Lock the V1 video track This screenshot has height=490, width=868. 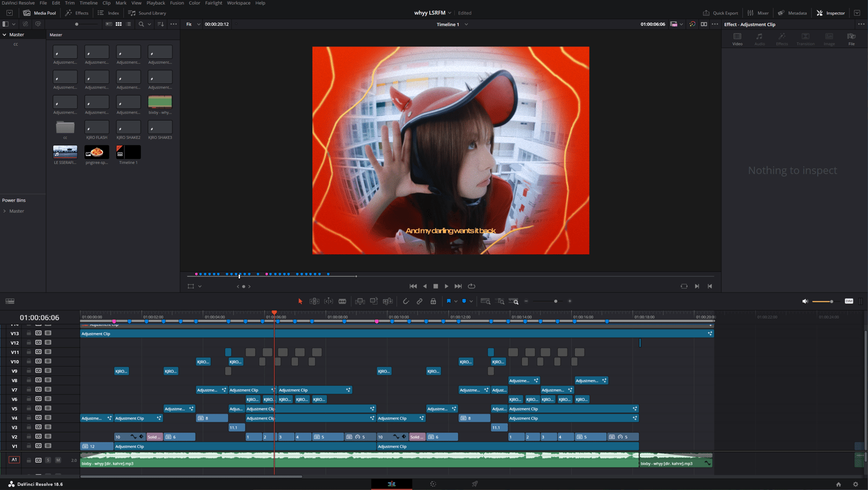[x=29, y=446]
